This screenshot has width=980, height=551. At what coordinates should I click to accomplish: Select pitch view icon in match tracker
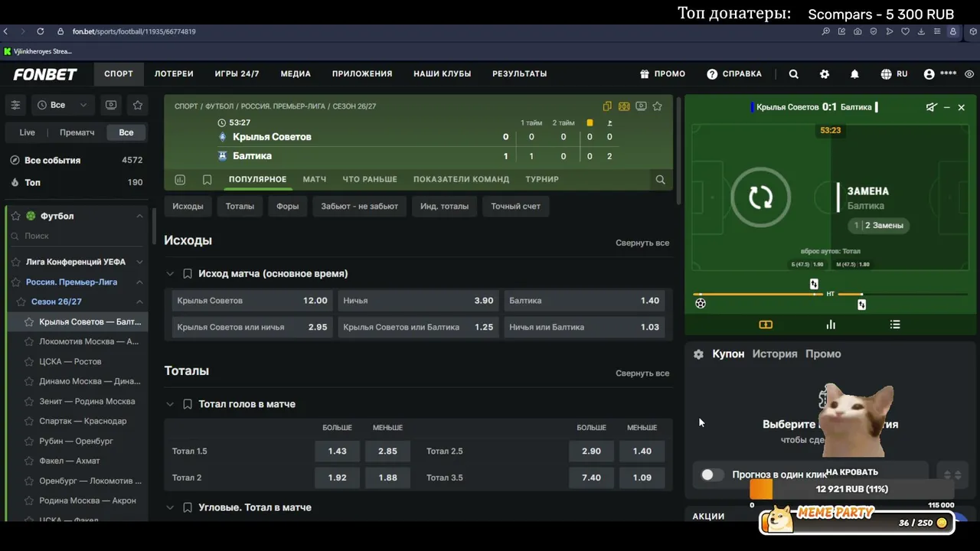click(766, 324)
